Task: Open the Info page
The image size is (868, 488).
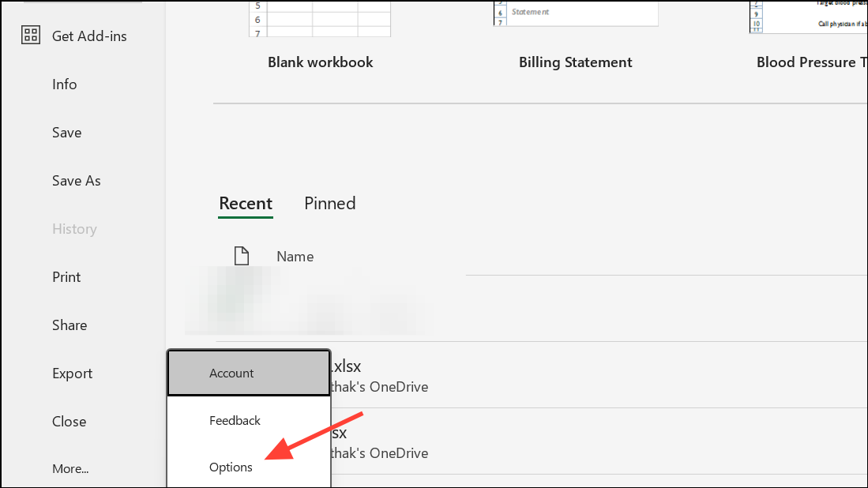Action: click(x=64, y=84)
